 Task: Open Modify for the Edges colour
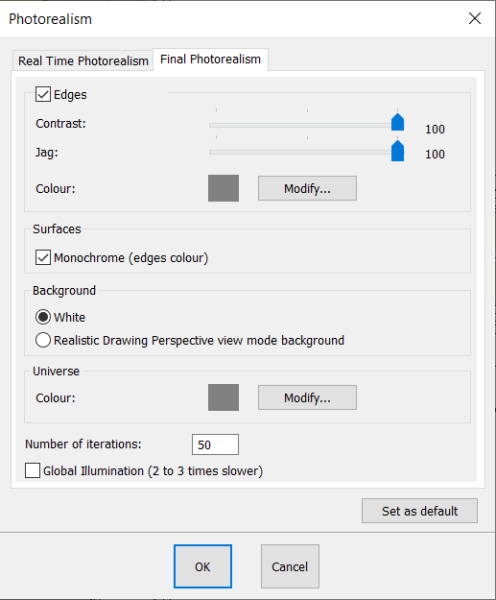[307, 188]
